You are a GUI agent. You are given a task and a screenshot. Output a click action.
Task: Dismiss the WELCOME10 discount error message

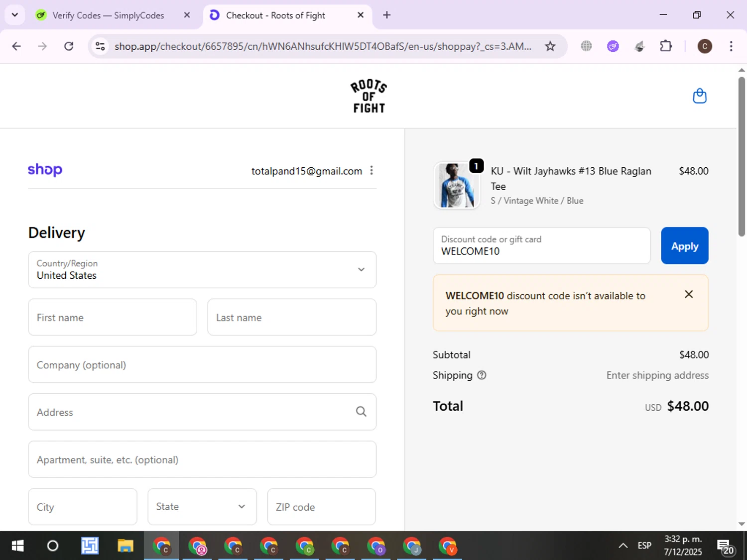click(x=689, y=294)
